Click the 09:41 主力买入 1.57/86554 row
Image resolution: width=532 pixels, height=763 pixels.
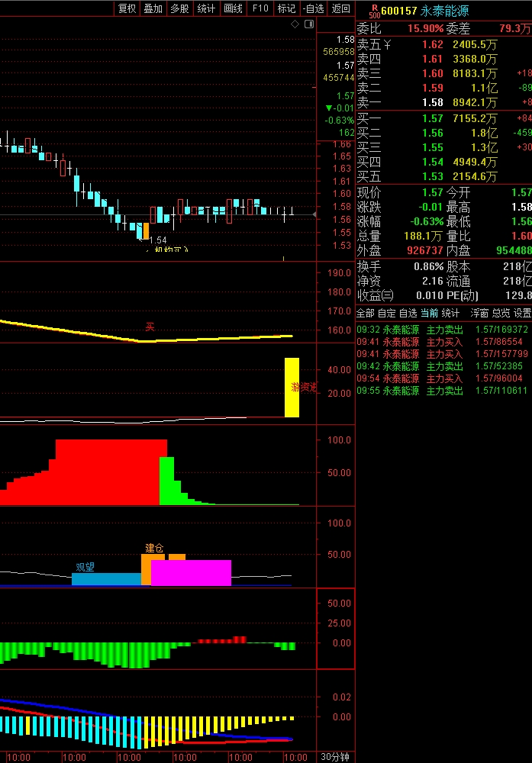(443, 342)
